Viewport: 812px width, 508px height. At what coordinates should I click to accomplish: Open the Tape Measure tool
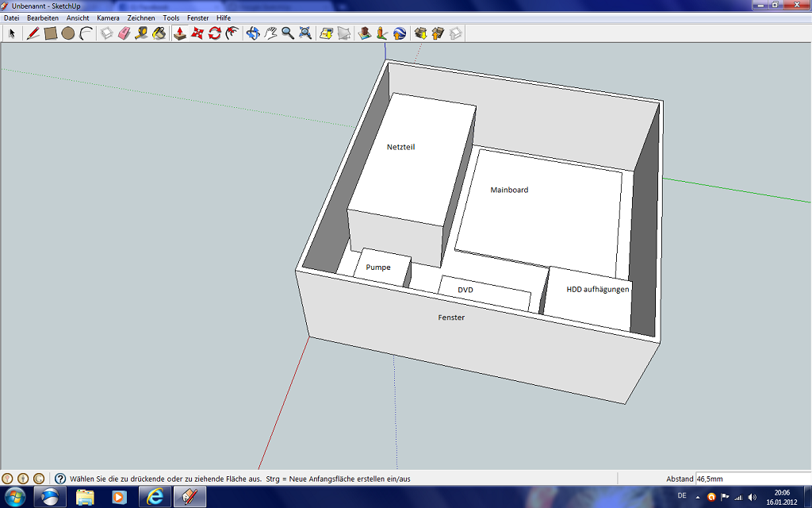[140, 33]
